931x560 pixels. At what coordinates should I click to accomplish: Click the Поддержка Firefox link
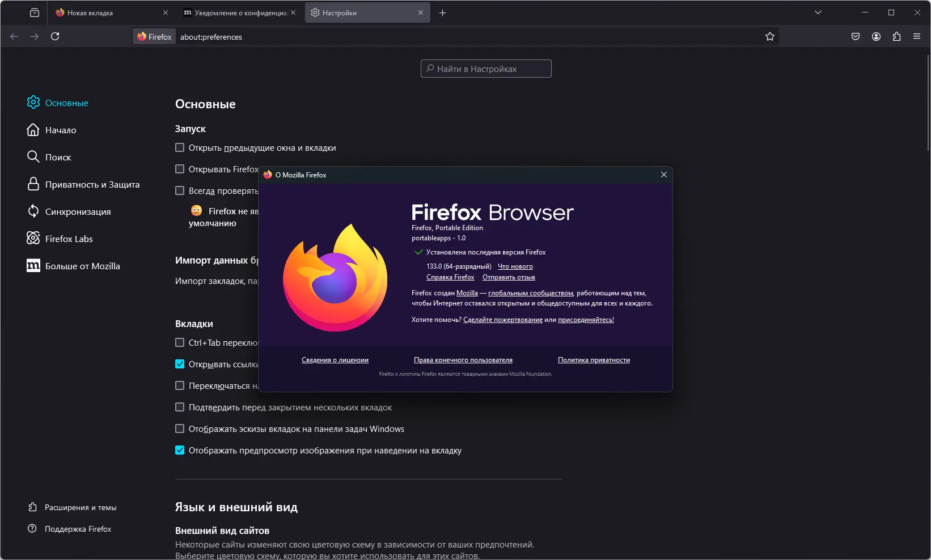tap(70, 529)
